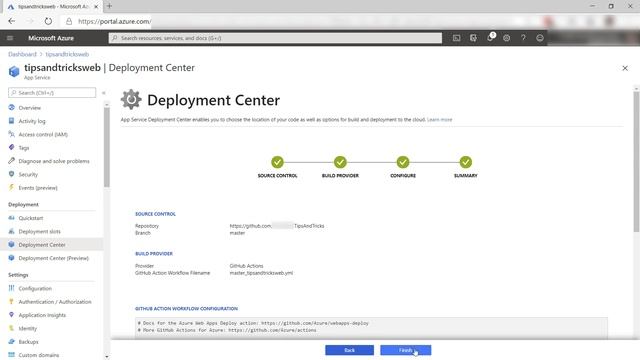This screenshot has width=640, height=360.
Task: Open Events (preview) menu item
Action: point(38,188)
